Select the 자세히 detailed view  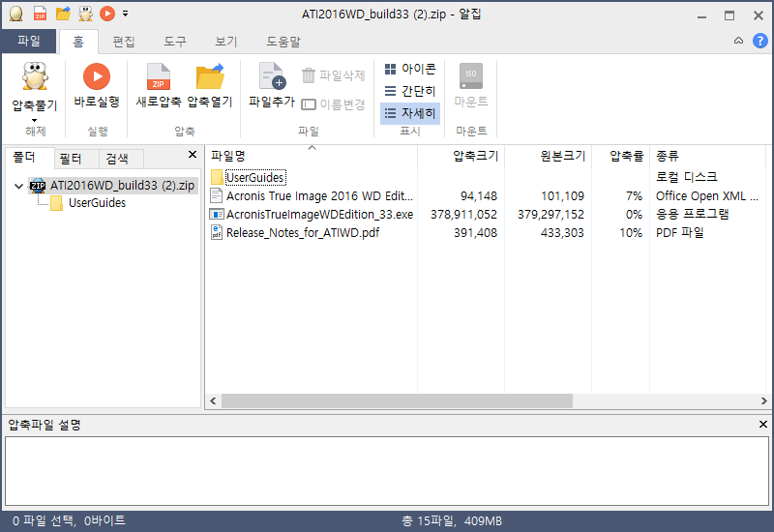(410, 113)
